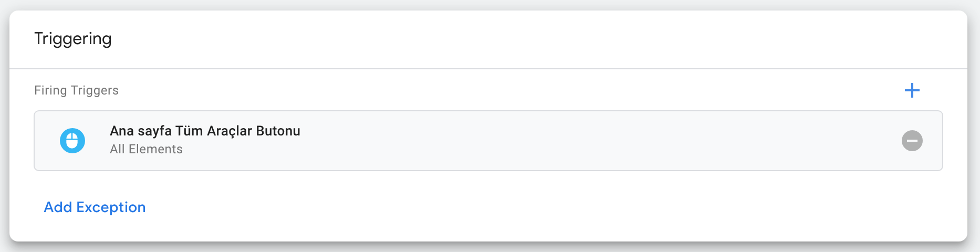Select the Ana sayfa Tüm Araçlar Butonu trigger name
980x252 pixels.
point(205,131)
